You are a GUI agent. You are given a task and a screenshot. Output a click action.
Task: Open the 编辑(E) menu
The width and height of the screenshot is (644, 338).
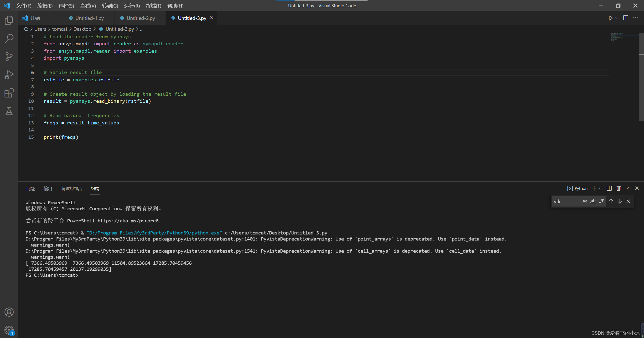45,6
